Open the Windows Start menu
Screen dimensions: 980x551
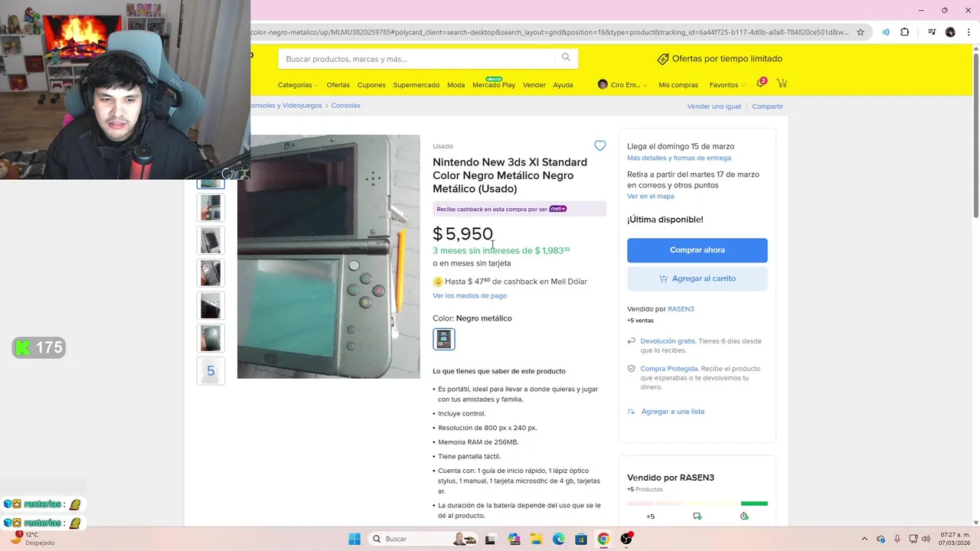354,539
